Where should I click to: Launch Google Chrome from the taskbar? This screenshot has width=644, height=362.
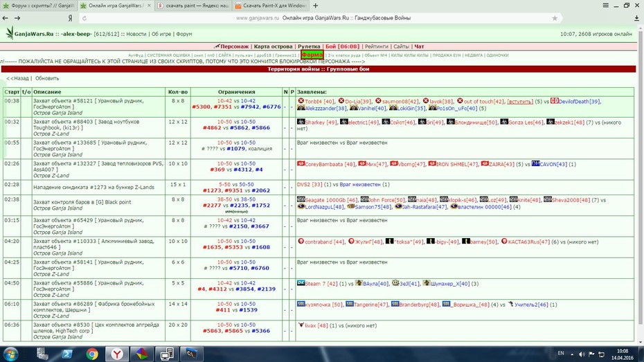(92, 354)
